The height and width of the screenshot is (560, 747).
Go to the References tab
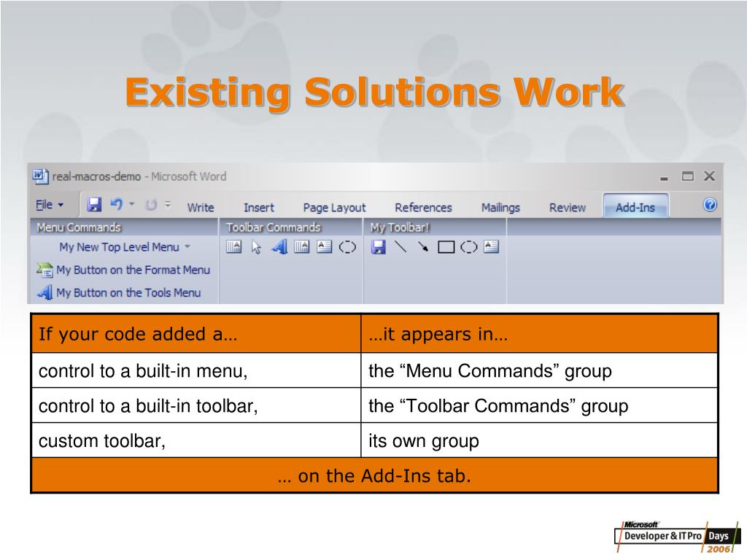point(423,208)
